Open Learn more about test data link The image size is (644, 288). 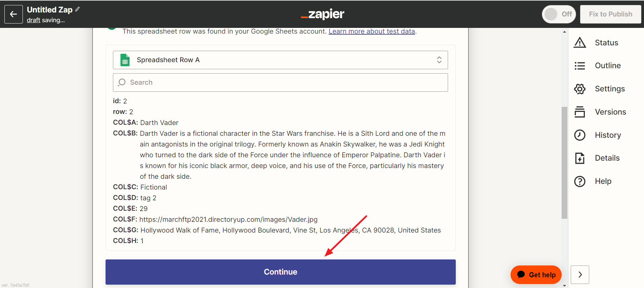[372, 31]
